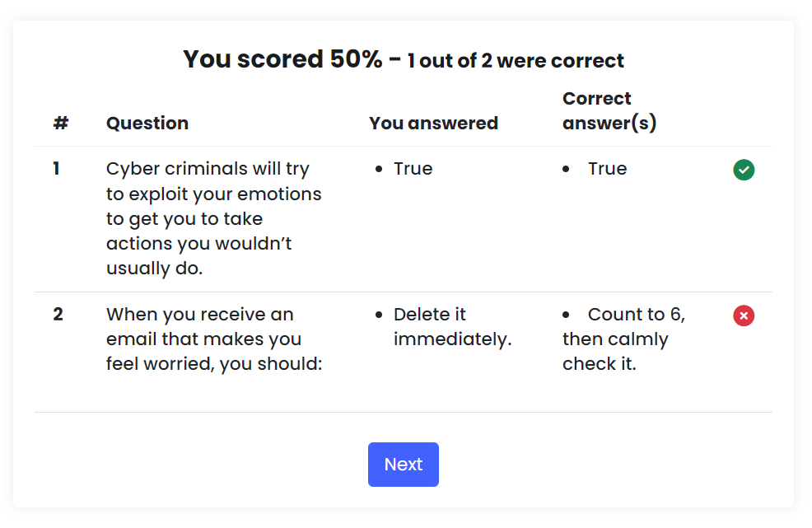Select the 'You answered' column header
The height and width of the screenshot is (528, 812).
click(433, 124)
